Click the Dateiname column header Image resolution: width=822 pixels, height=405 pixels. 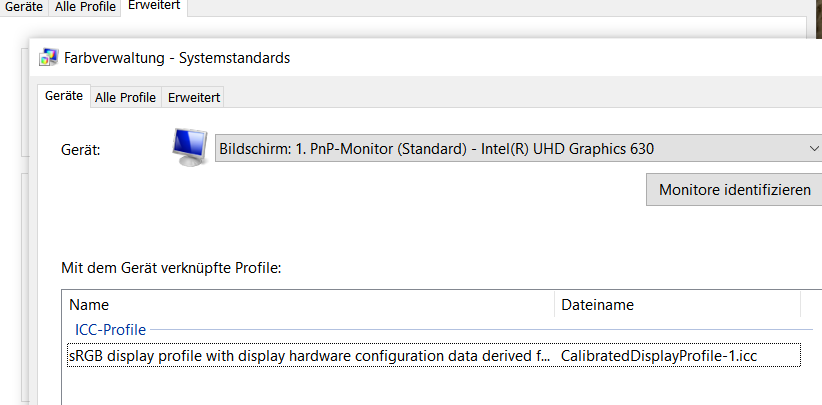pyautogui.click(x=678, y=304)
